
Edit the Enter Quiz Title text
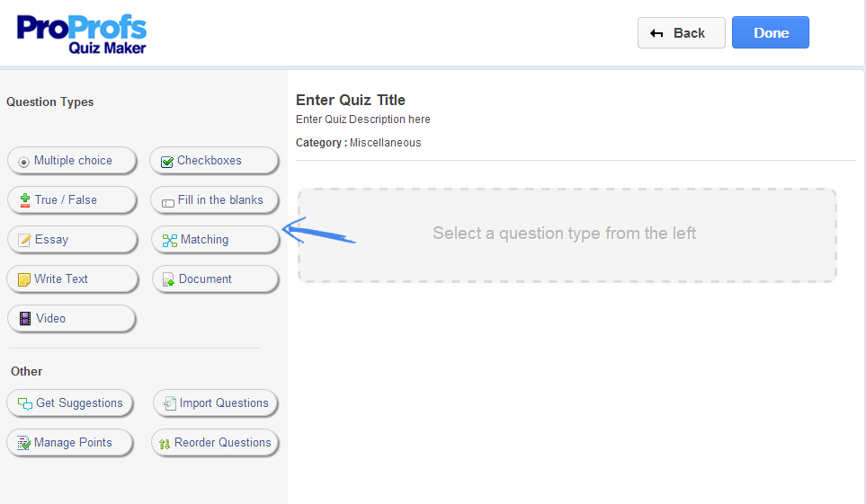[x=351, y=100]
